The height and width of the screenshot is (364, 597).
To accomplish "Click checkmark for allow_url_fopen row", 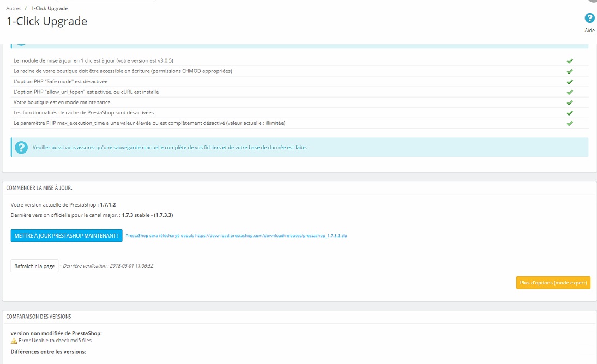I will pyautogui.click(x=570, y=93).
